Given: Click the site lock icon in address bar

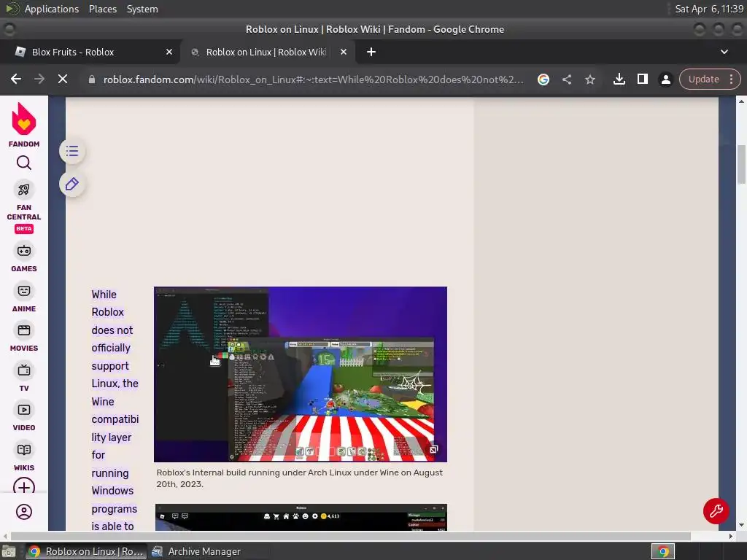Looking at the screenshot, I should point(92,79).
